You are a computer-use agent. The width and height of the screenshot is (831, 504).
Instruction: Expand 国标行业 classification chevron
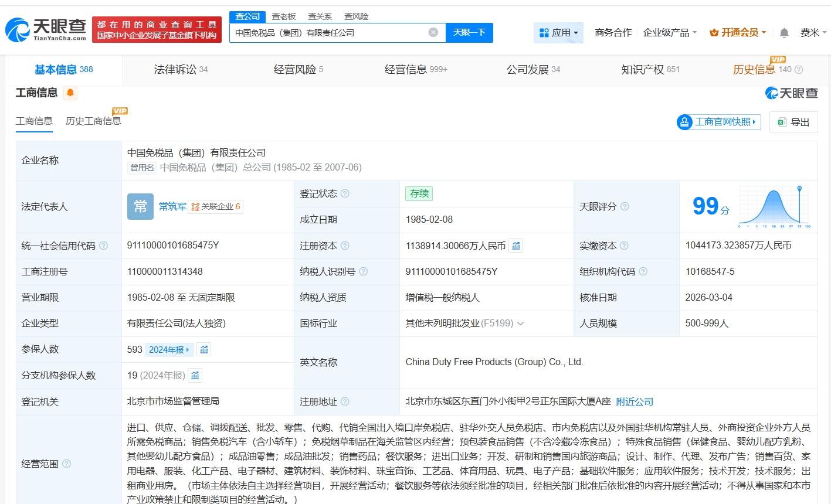[521, 323]
